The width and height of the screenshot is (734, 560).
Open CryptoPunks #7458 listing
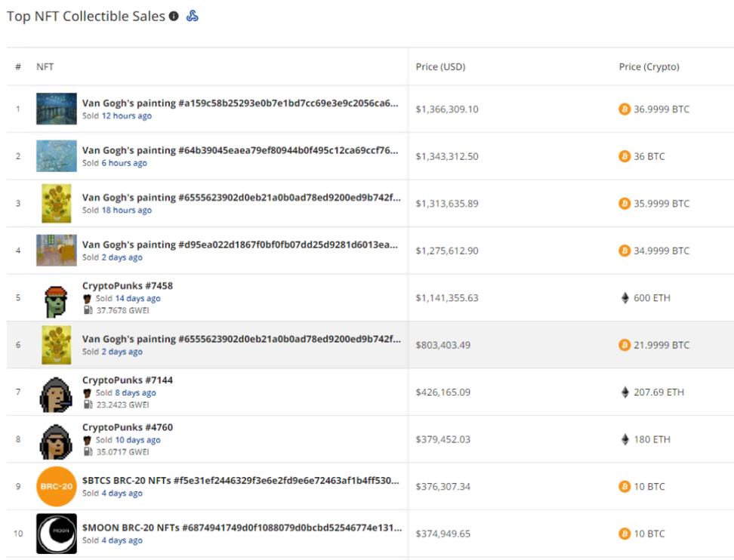click(x=127, y=286)
